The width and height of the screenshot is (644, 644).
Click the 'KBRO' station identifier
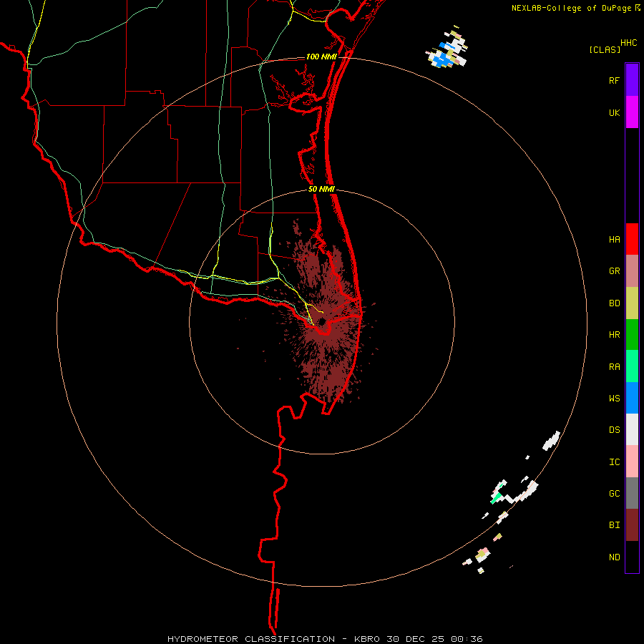click(x=367, y=639)
